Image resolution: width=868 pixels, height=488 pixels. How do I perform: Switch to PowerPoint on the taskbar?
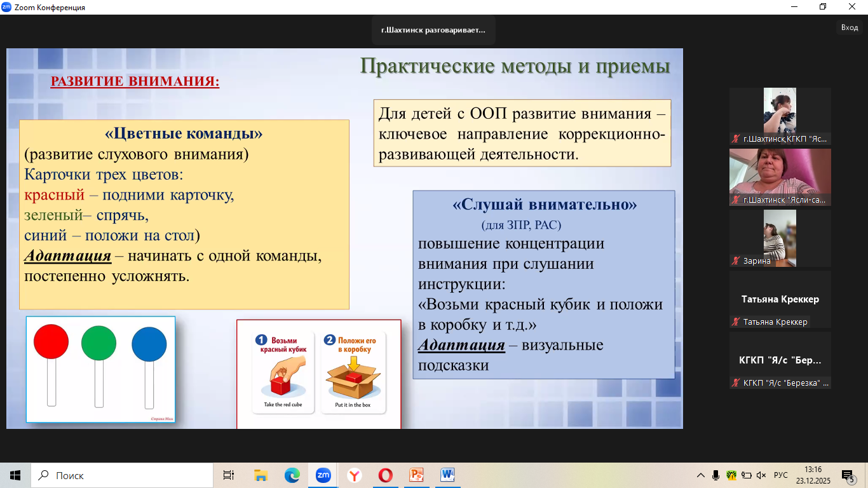coord(417,475)
